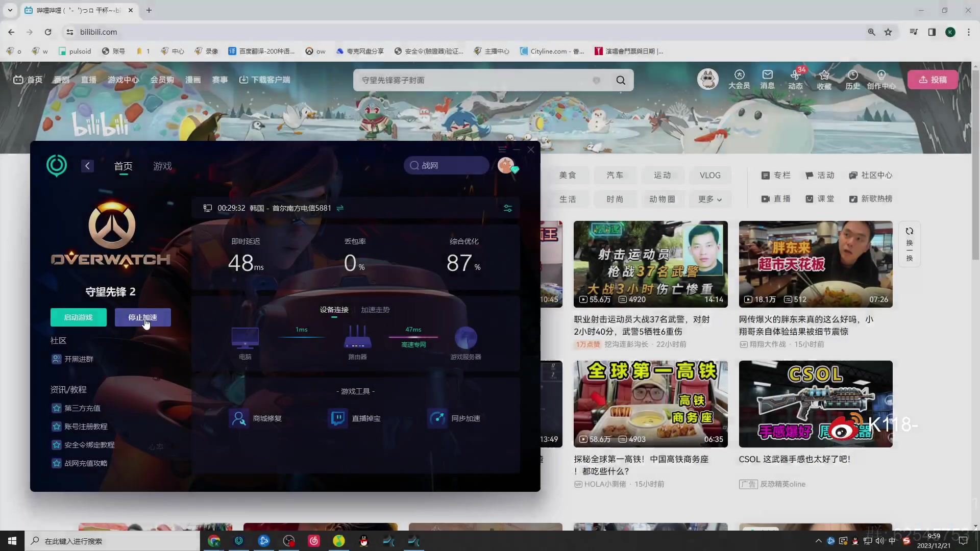The image size is (980, 551).
Task: Click the switch node icon next to 首尔南方电信5881
Action: tap(340, 208)
